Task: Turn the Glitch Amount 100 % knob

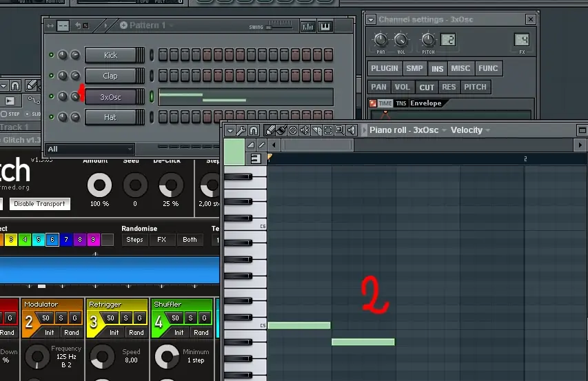Action: click(99, 185)
